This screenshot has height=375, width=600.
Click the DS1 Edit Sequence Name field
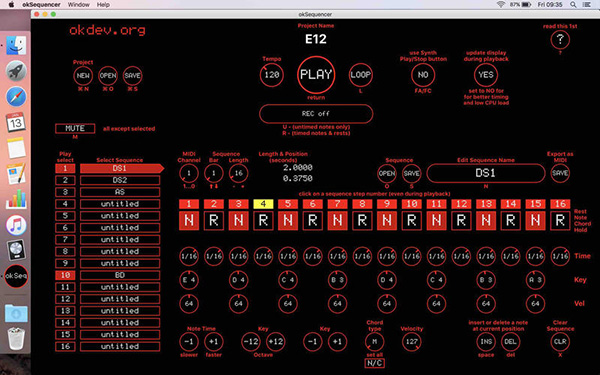[x=486, y=173]
